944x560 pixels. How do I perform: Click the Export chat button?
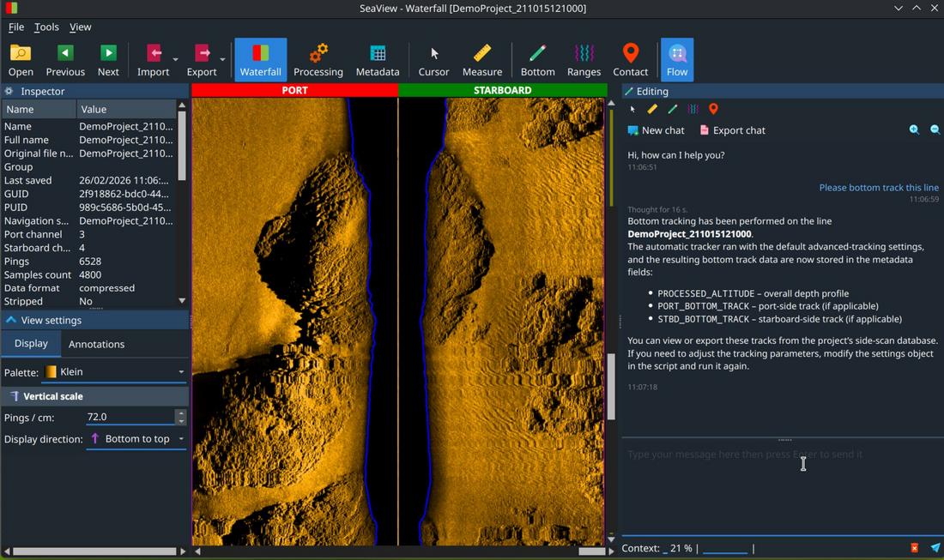click(732, 130)
